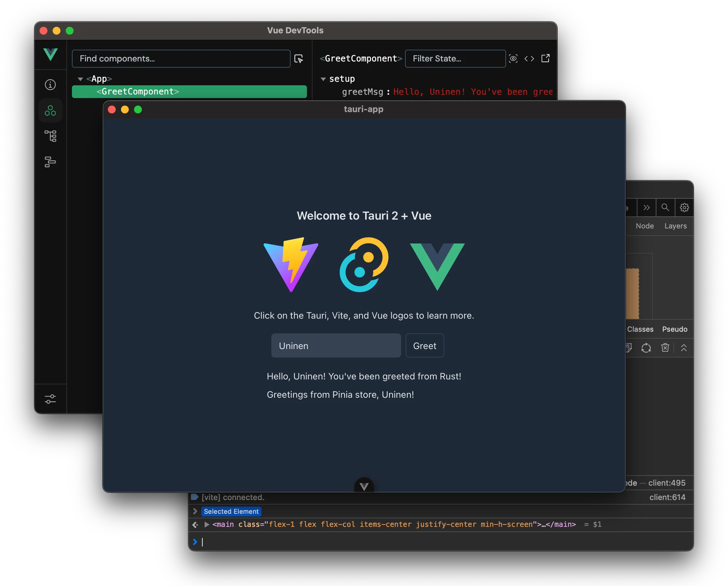Click the Vue logo in DevTools sidebar
This screenshot has width=728, height=586.
click(x=50, y=54)
